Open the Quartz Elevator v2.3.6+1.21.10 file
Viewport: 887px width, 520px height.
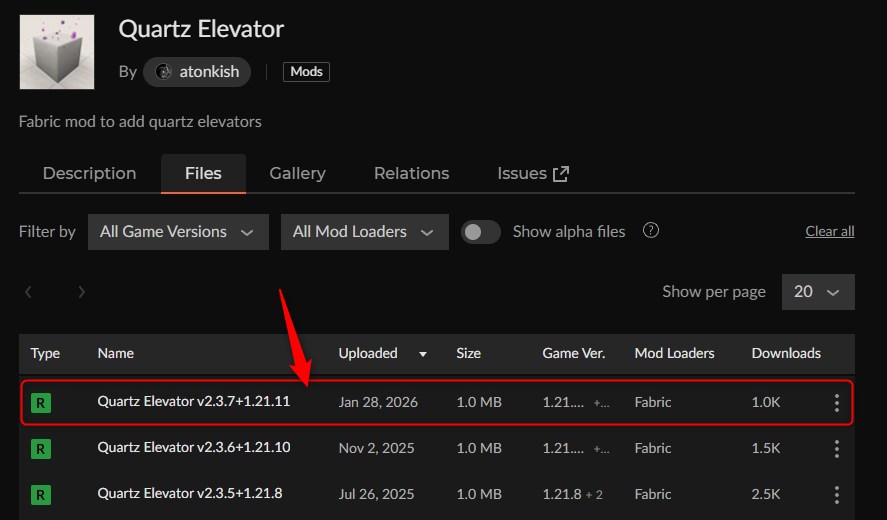coord(193,448)
